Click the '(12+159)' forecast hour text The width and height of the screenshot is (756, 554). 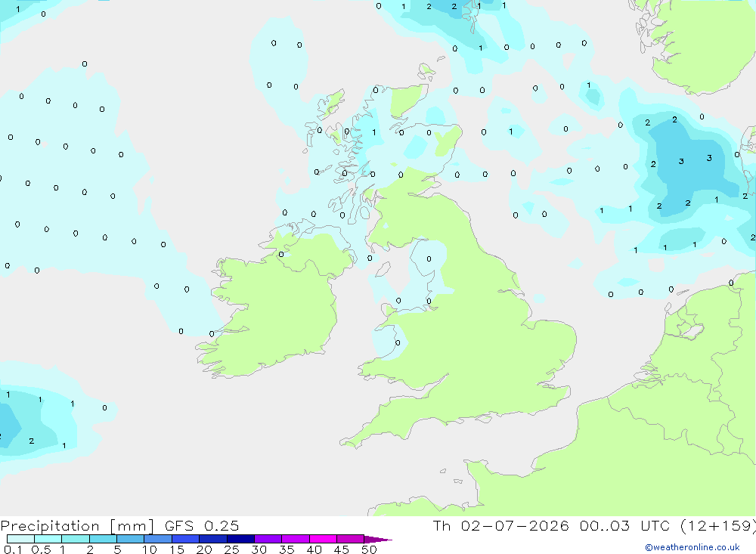point(718,525)
